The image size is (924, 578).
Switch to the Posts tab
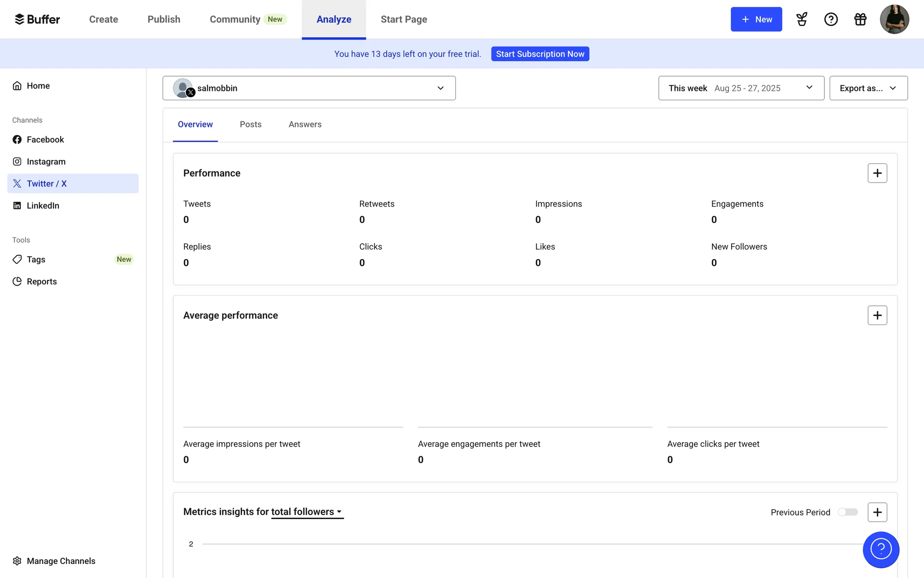pos(250,124)
